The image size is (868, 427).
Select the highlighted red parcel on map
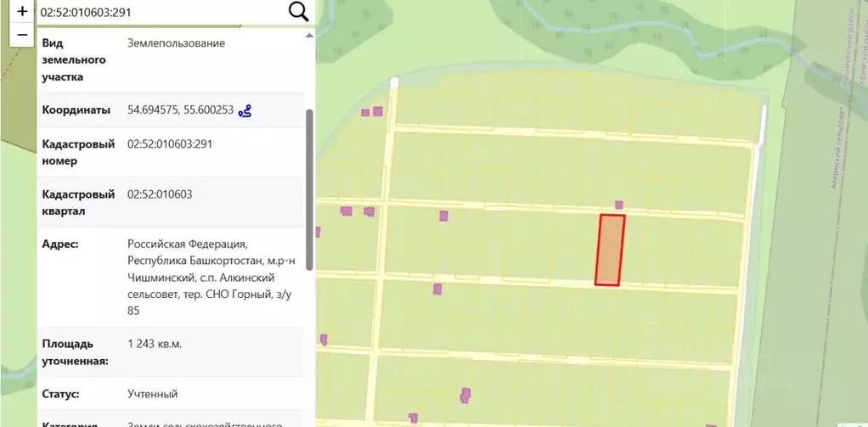tap(610, 250)
